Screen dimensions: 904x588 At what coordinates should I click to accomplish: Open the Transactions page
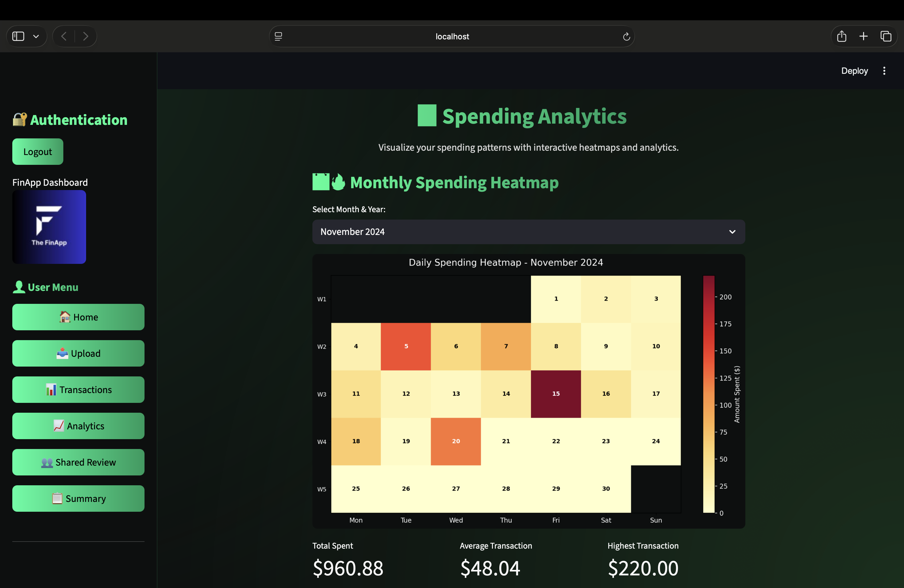[x=78, y=390]
